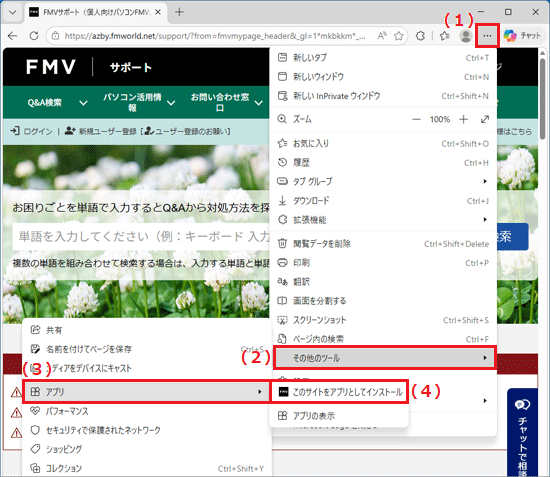
Task: Choose 共有 in the tools submenu
Action: point(147,330)
